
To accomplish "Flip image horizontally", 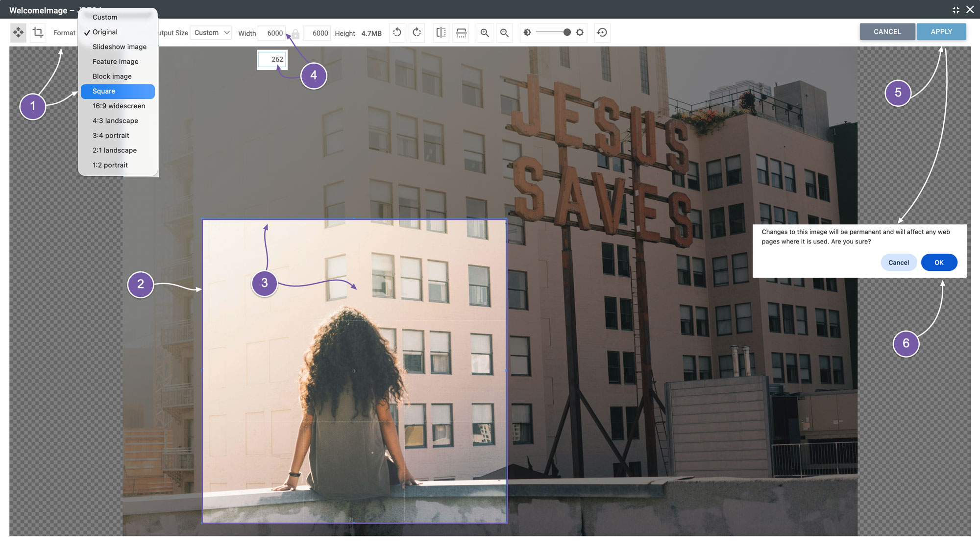I will pyautogui.click(x=441, y=33).
